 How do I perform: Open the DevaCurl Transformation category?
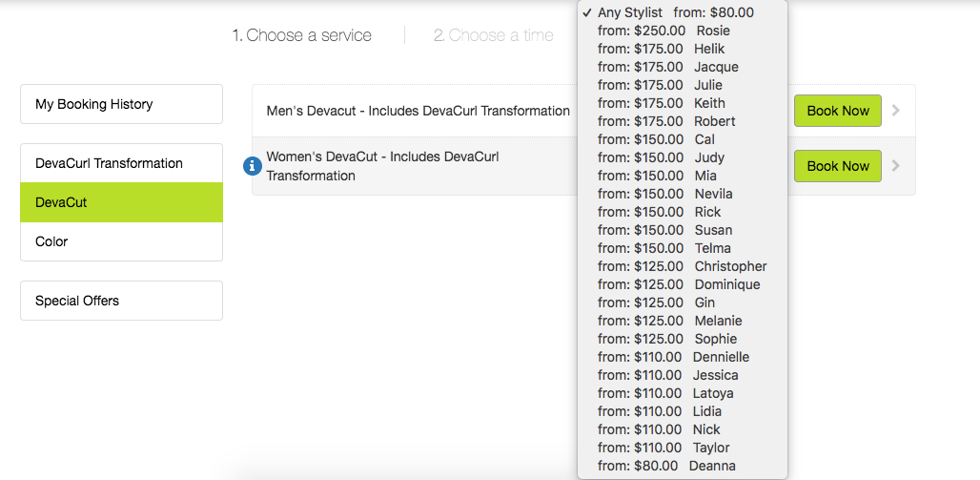click(x=121, y=163)
